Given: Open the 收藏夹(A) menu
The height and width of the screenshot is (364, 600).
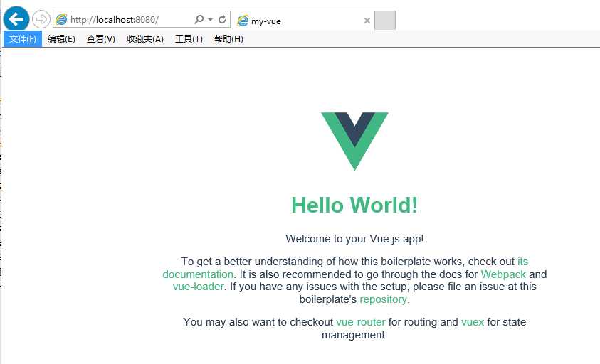Looking at the screenshot, I should [145, 39].
